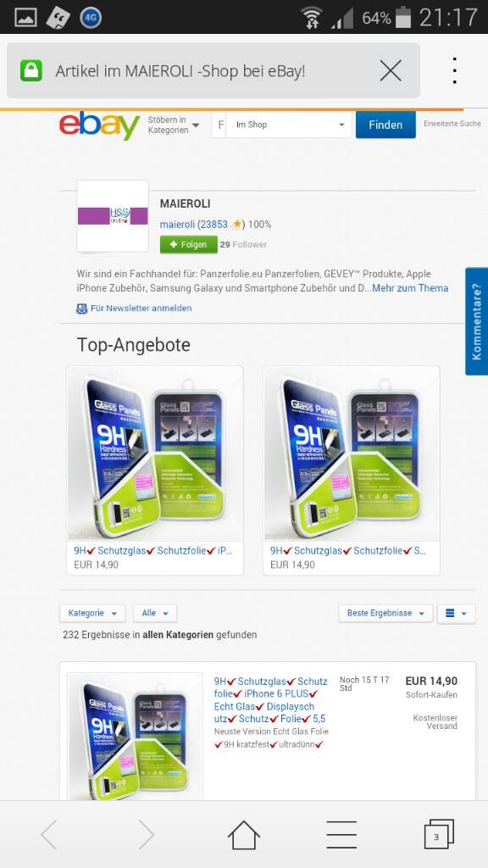Click the eBay logo

pyautogui.click(x=100, y=125)
